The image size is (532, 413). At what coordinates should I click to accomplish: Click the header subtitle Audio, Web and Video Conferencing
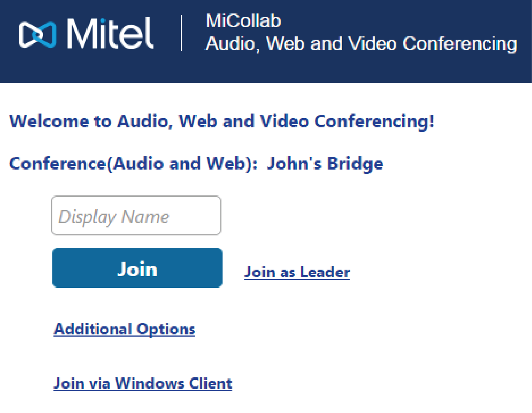tap(361, 44)
